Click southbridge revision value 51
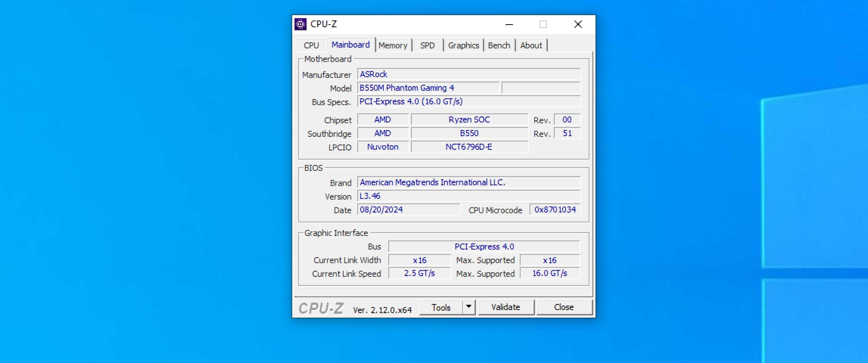This screenshot has width=868, height=363. (567, 133)
